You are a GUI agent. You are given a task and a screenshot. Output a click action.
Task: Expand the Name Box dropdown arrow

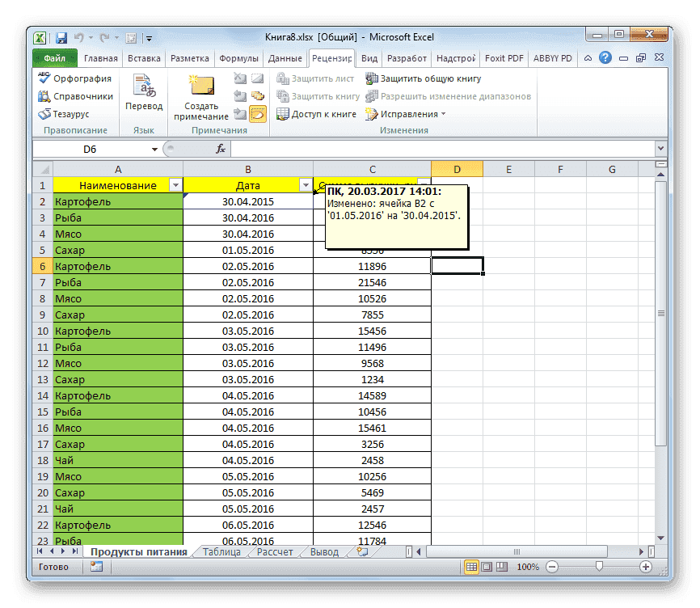click(x=154, y=150)
